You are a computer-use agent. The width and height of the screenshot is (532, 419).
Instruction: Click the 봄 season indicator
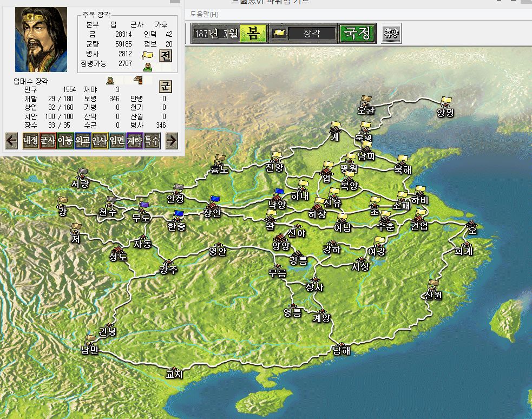tap(253, 34)
